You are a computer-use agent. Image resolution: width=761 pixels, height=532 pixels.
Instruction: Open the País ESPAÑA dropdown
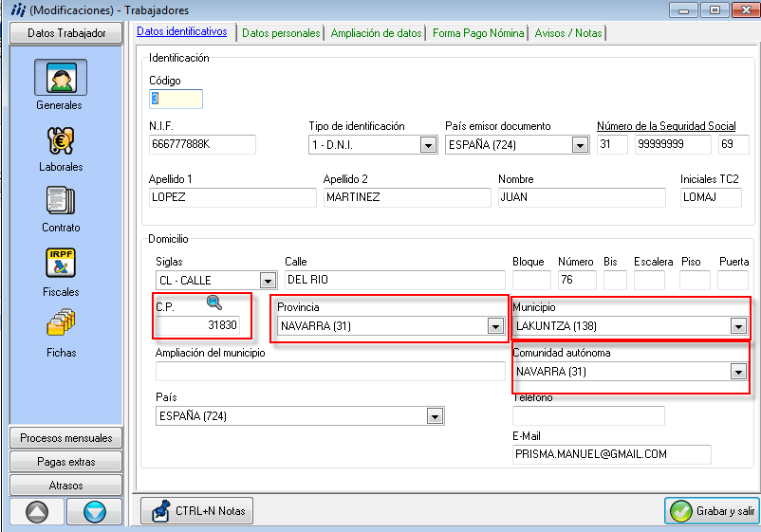[435, 416]
